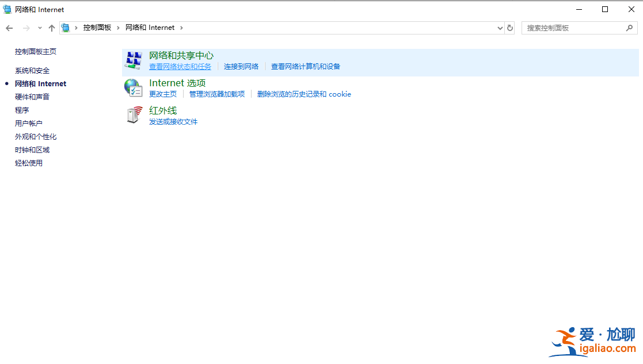
Task: Go back using the back arrow
Action: click(x=9, y=27)
